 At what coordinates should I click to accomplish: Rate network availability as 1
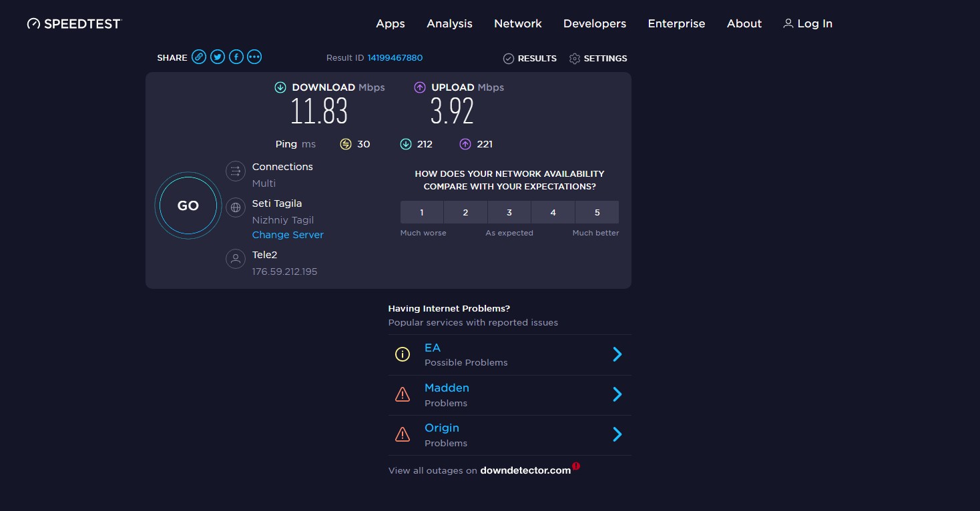[x=422, y=212]
